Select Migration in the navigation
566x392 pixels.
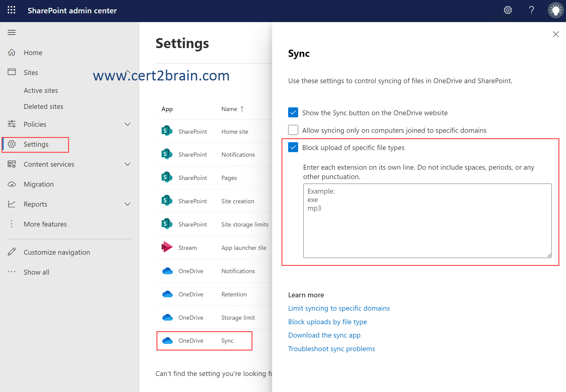point(39,184)
